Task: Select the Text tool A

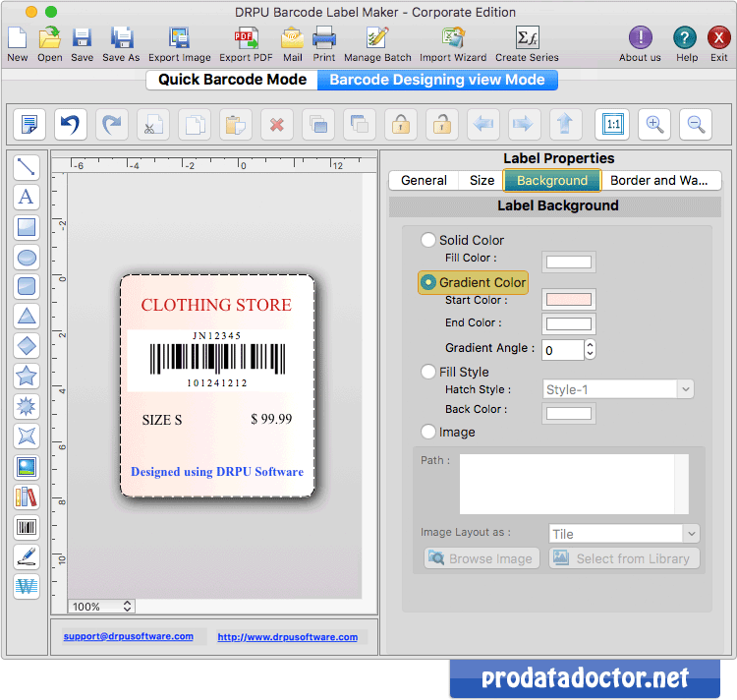Action: tap(27, 197)
